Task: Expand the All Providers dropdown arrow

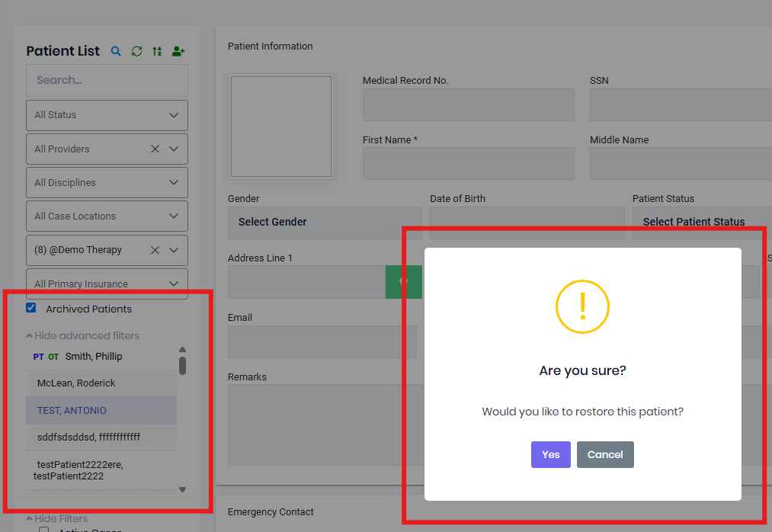Action: coord(174,149)
